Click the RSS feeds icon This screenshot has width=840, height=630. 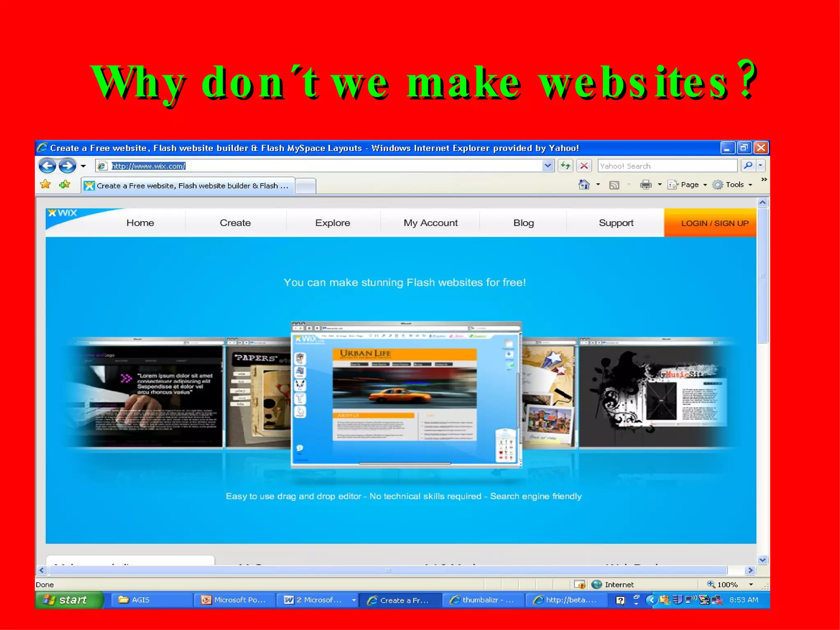point(614,185)
